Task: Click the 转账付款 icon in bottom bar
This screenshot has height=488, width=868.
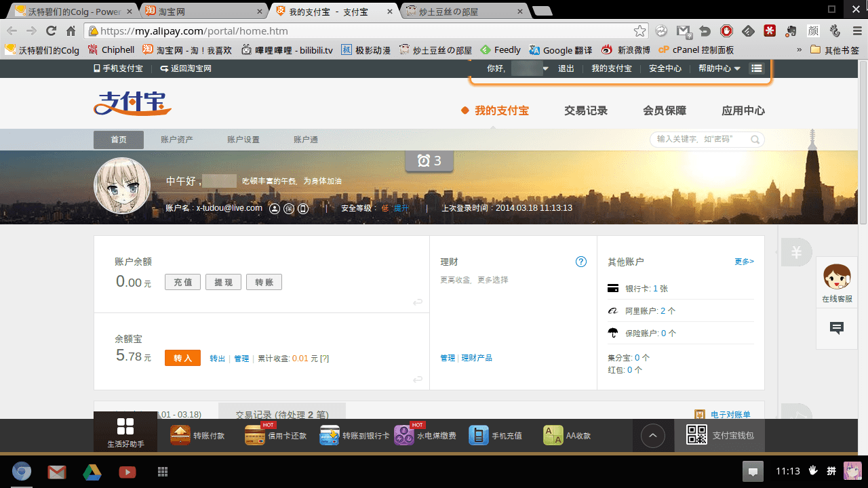Action: 180,435
